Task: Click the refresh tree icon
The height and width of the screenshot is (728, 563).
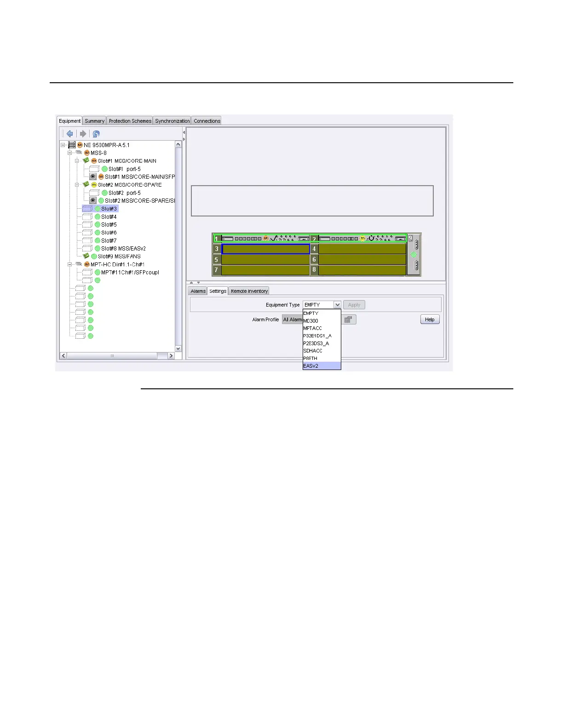Action: click(x=96, y=134)
